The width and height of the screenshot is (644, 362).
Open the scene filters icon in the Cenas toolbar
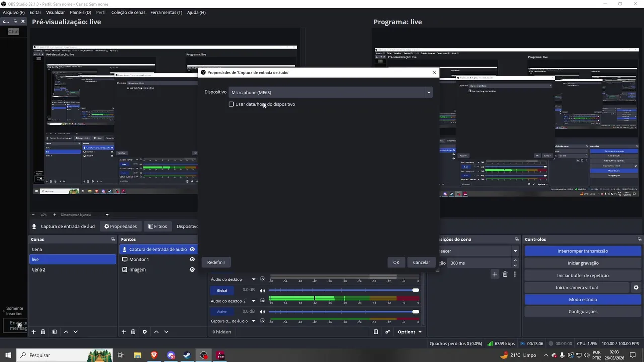54,332
